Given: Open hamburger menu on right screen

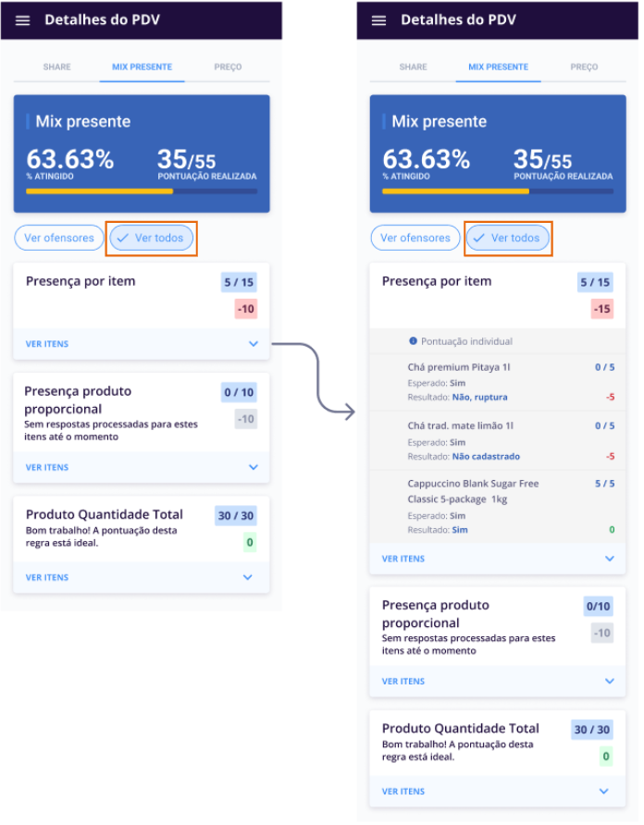Looking at the screenshot, I should click(378, 20).
